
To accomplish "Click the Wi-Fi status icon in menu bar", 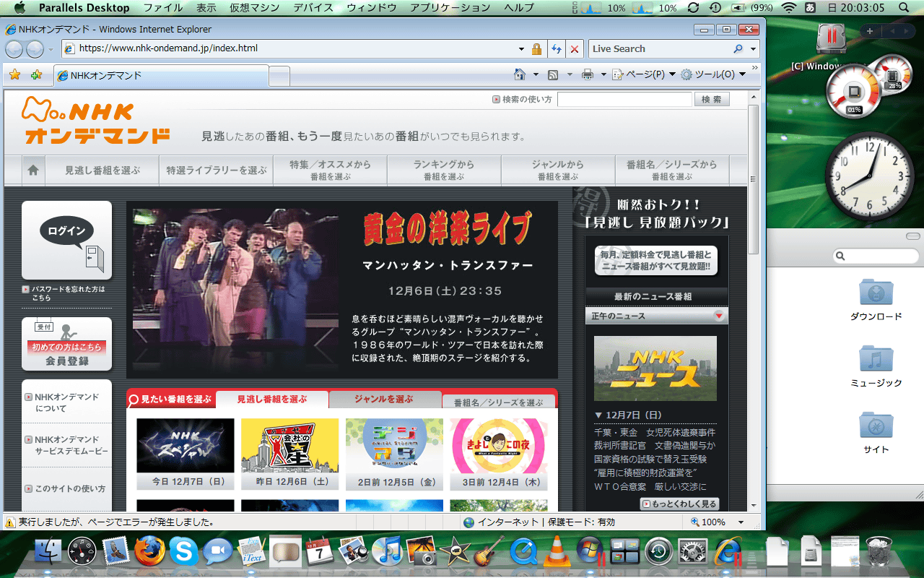I will click(x=789, y=8).
